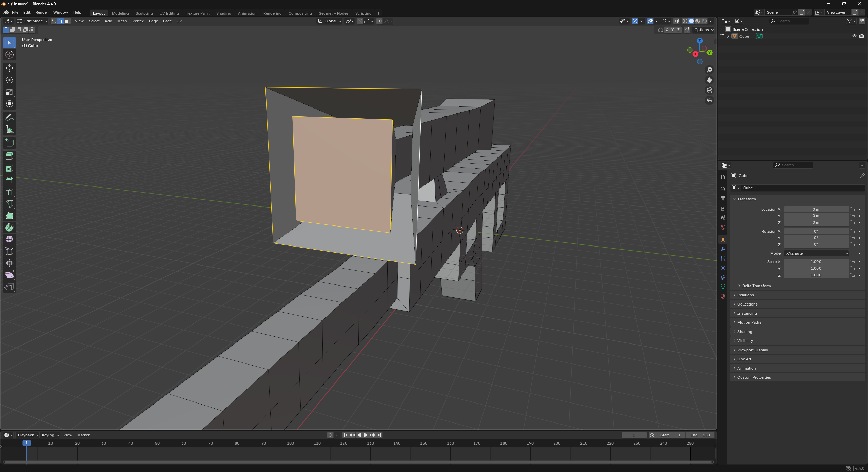Enable the snapping magnet toggle

click(360, 21)
